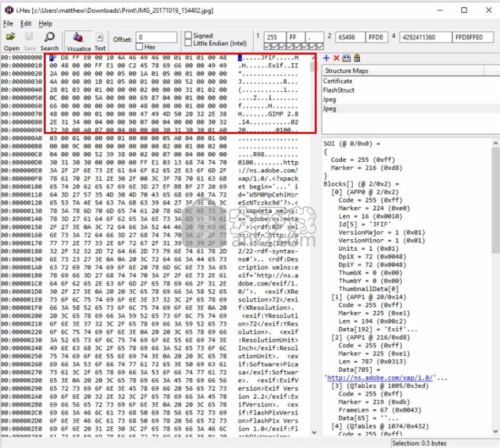Click ASCII text 'xap/1.0/.<?xpack'
Image resolution: width=500 pixels, height=448 pixels.
(268, 178)
